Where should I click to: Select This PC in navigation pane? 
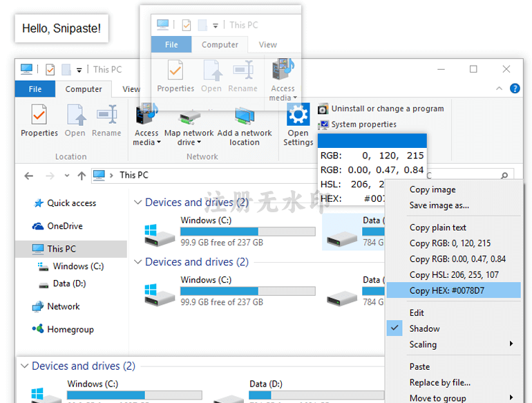71,249
